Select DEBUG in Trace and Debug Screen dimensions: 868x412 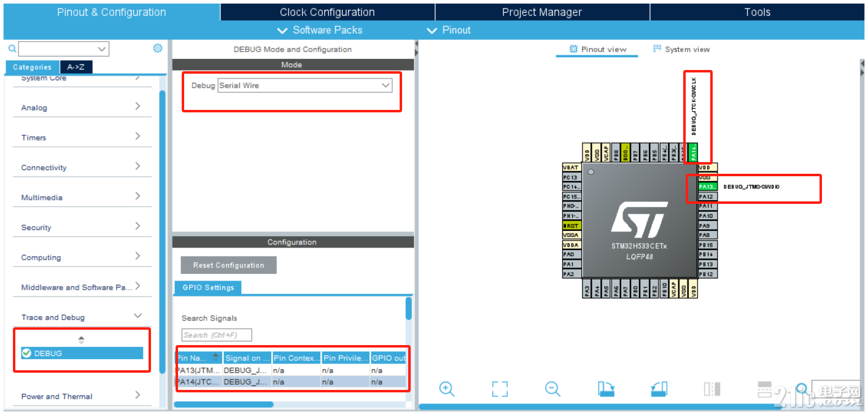[x=82, y=353]
